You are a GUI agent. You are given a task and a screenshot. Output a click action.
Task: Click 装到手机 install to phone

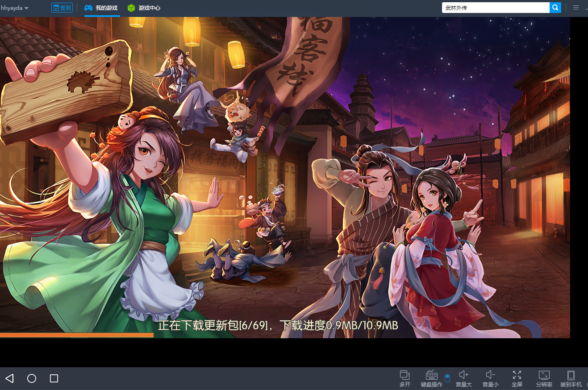coord(571,378)
